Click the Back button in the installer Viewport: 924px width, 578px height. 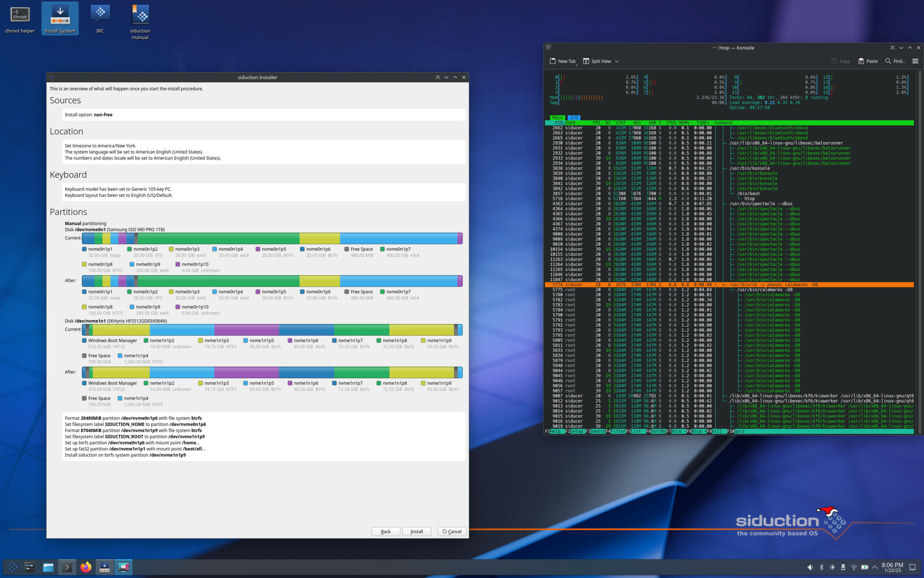click(385, 531)
